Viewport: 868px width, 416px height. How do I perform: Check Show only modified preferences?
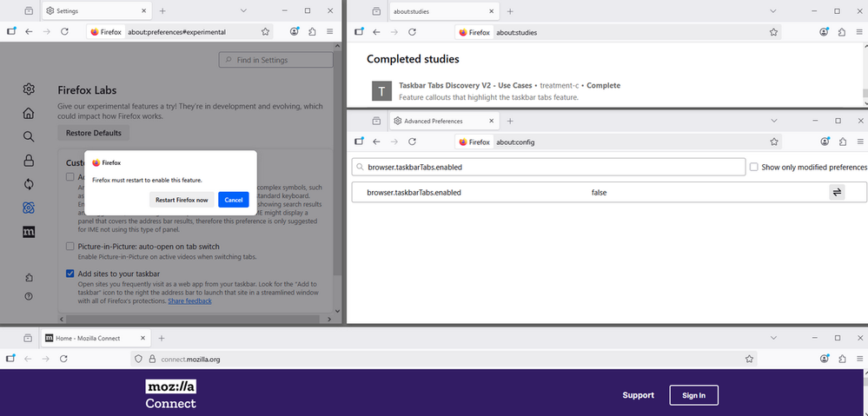(754, 167)
